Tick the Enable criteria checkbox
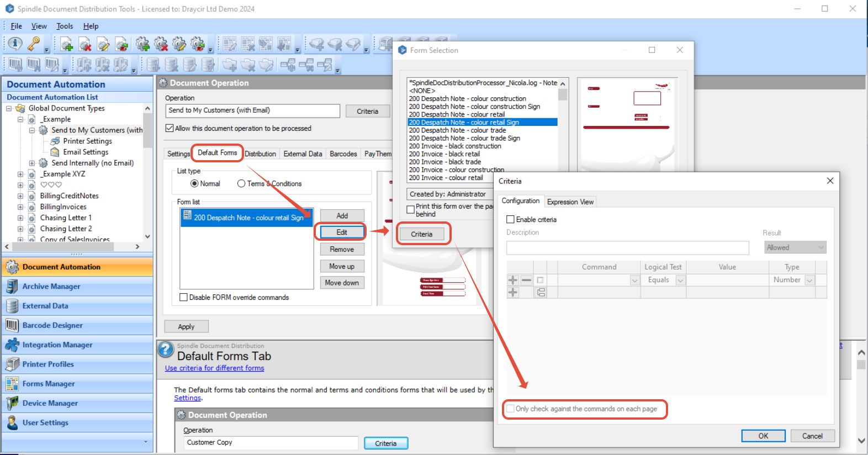The width and height of the screenshot is (868, 455). [x=511, y=219]
